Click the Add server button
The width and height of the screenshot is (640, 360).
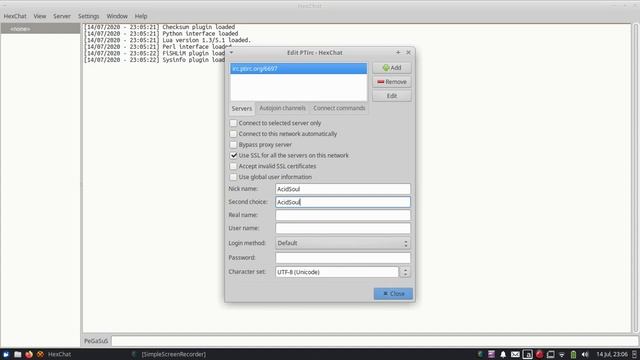pos(391,68)
